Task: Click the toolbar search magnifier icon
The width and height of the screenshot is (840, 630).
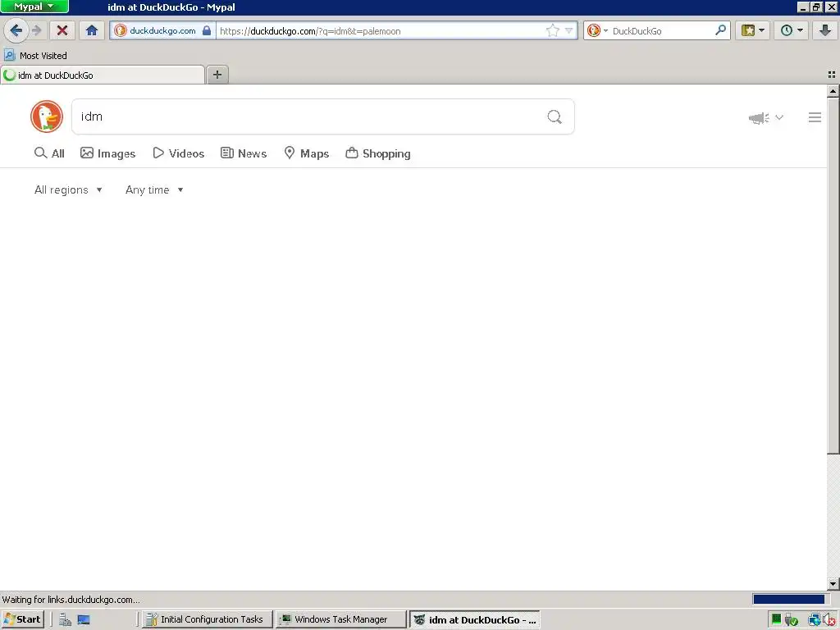Action: (720, 30)
